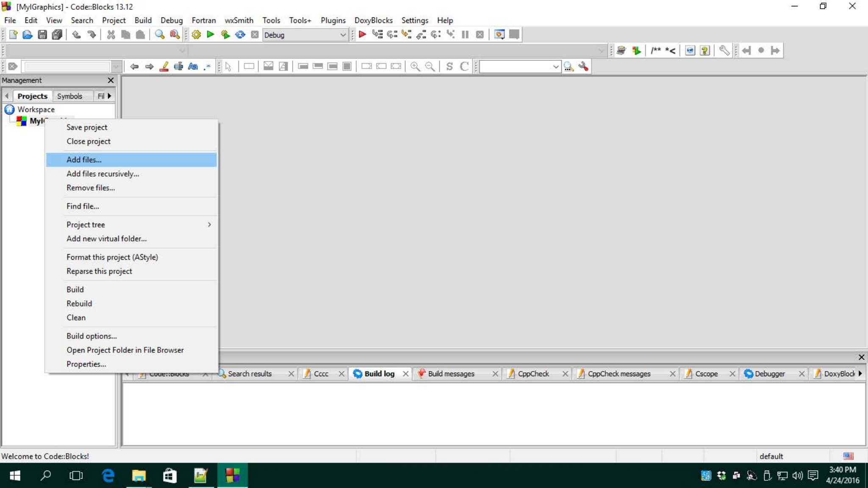
Task: Click the Workspace tree node
Action: point(36,109)
